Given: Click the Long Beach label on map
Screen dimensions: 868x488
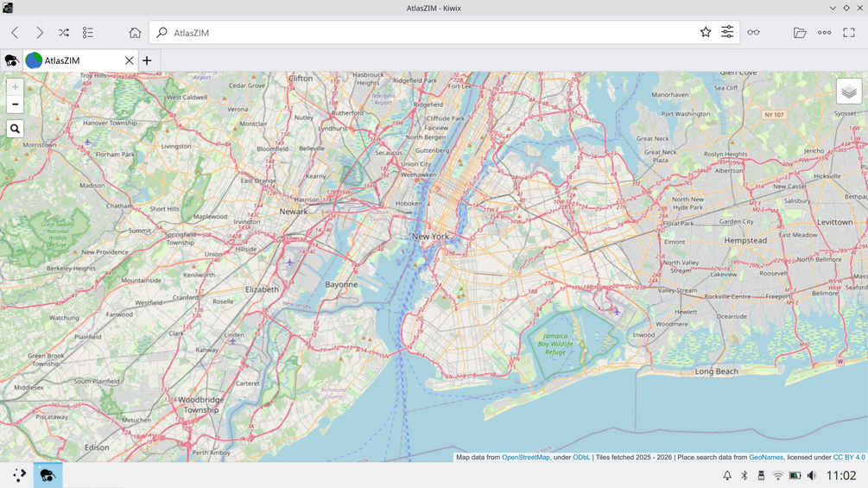Looking at the screenshot, I should (x=716, y=371).
